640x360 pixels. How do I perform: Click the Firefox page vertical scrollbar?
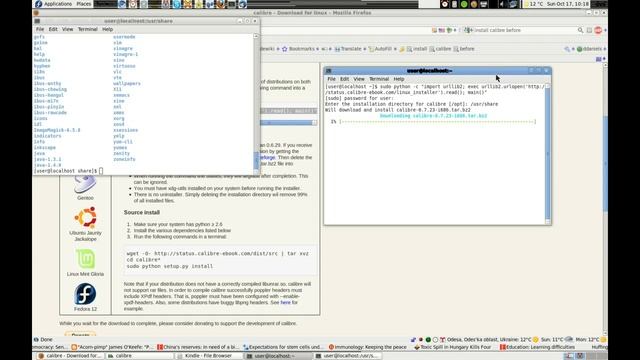point(605,200)
